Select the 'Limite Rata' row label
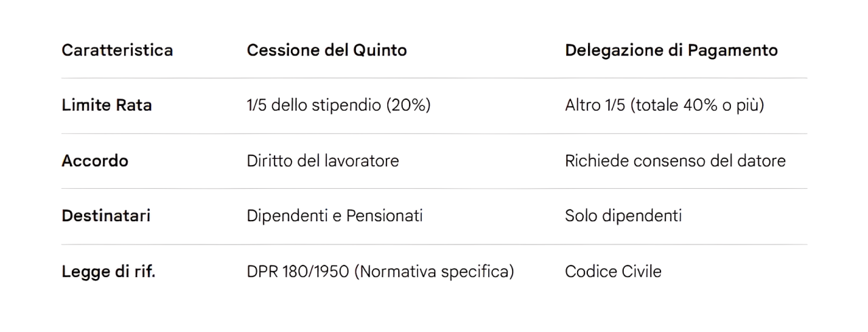This screenshot has width=868, height=332. coord(106,106)
